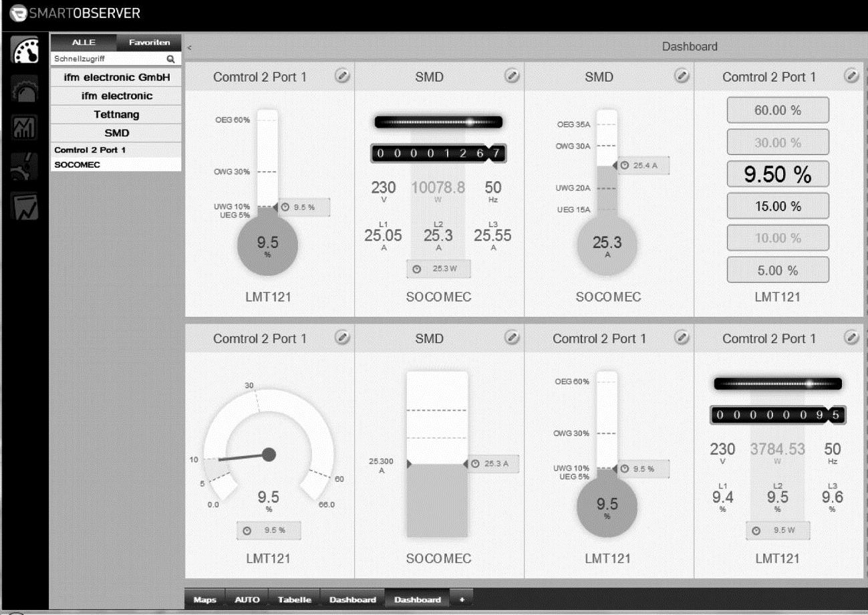Image resolution: width=868 pixels, height=615 pixels.
Task: Click the highlighted 9.50 % value box
Action: (x=778, y=174)
